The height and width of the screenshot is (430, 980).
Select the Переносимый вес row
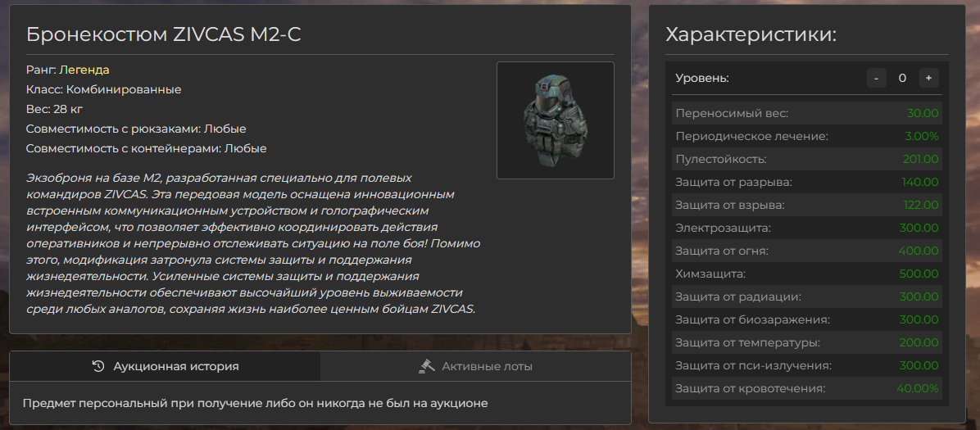pos(807,113)
